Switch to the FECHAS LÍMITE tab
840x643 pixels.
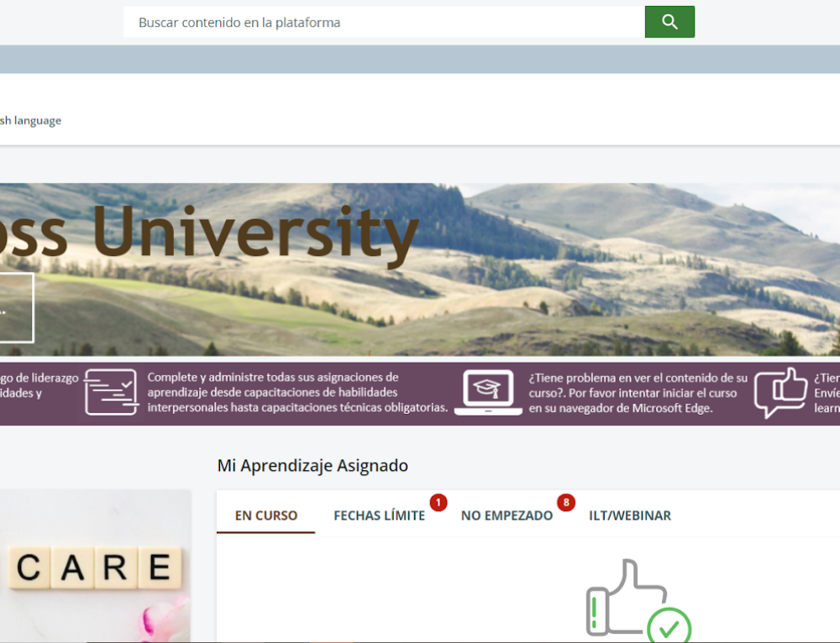click(x=380, y=515)
